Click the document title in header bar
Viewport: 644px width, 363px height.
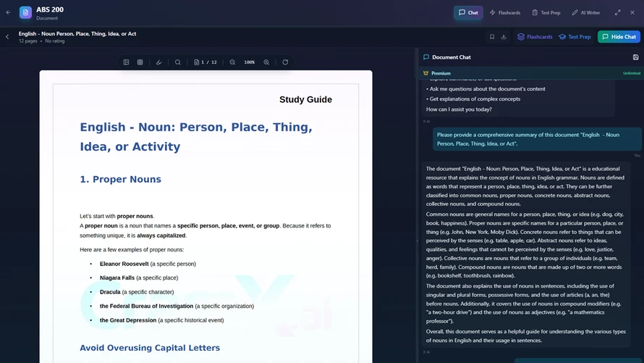(x=77, y=34)
